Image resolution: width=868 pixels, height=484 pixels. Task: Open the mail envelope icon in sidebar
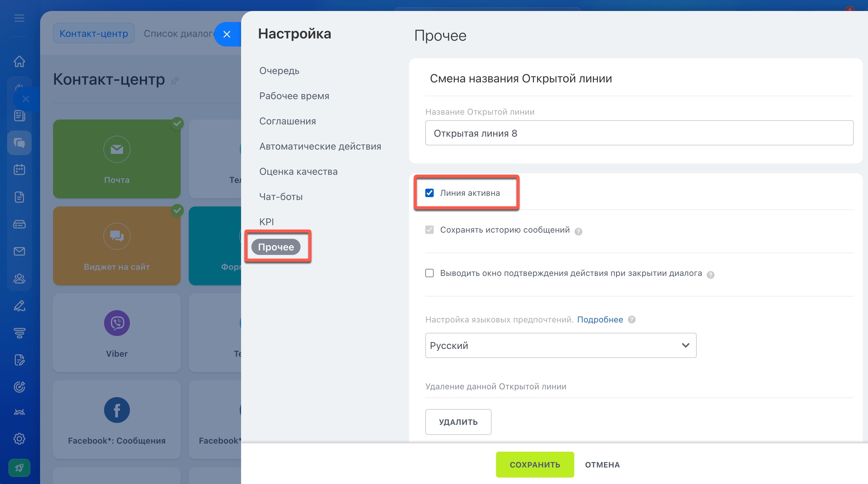[19, 251]
